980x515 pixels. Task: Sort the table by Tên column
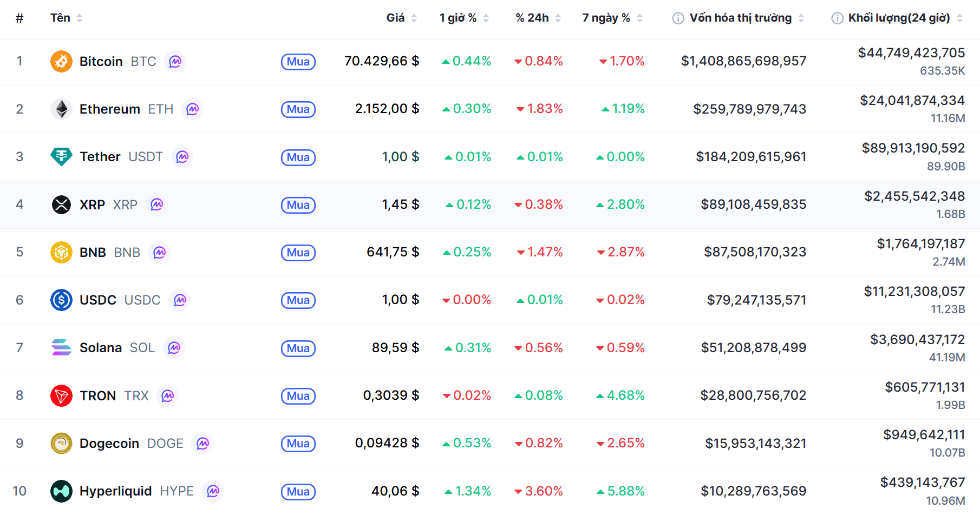tap(67, 18)
